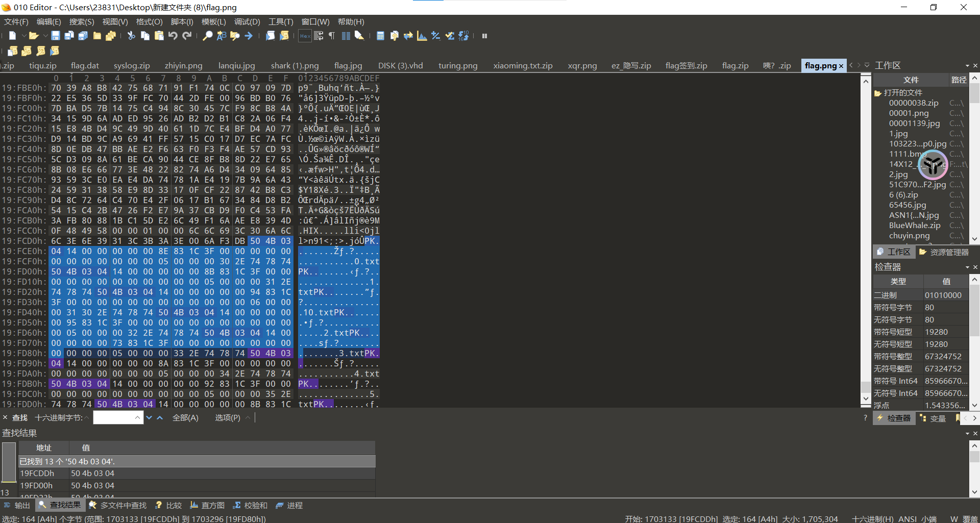Image resolution: width=980 pixels, height=523 pixels.
Task: Open a file via the folder icon
Action: (x=34, y=36)
